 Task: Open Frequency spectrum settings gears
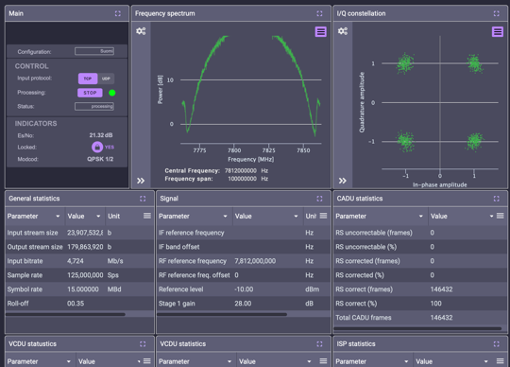click(141, 31)
